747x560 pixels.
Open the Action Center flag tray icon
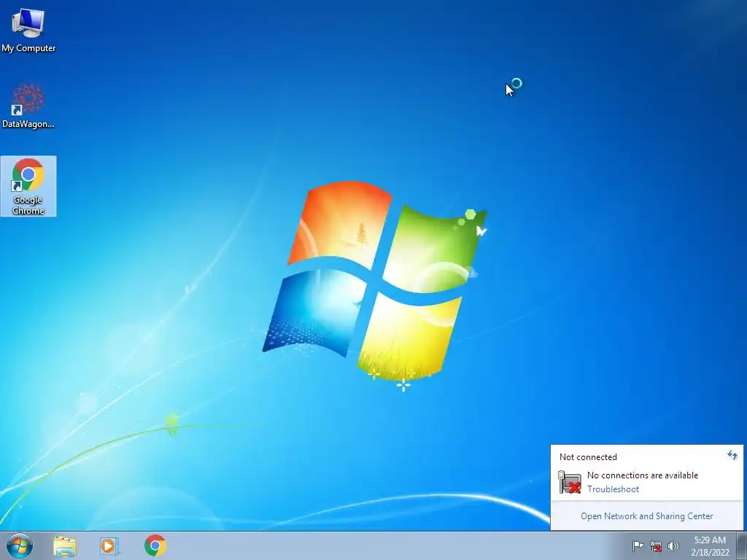(x=638, y=546)
